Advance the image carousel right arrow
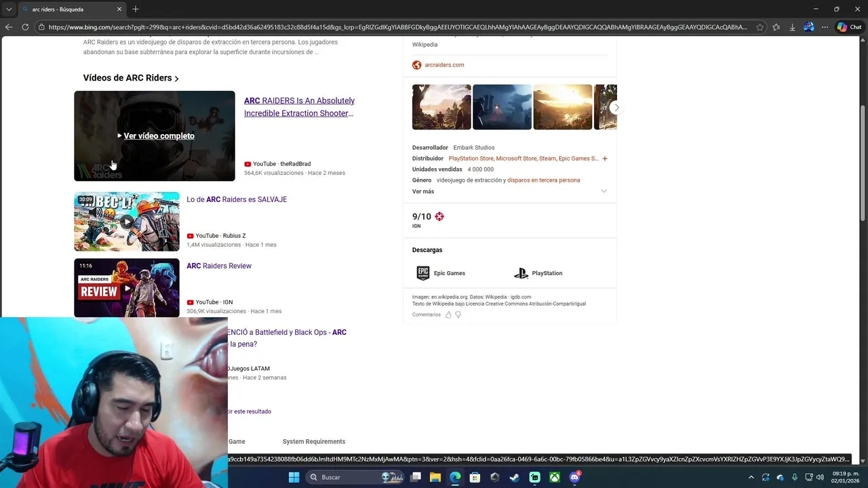 point(616,107)
